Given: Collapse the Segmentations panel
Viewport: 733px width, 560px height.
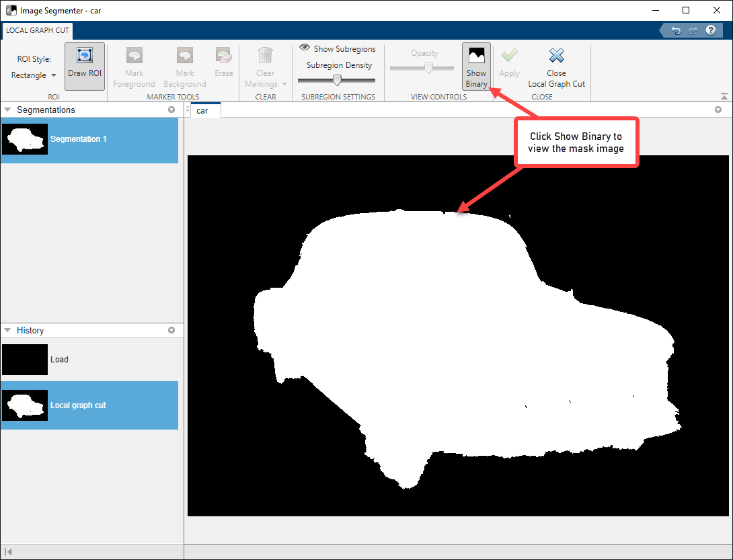Looking at the screenshot, I should coord(8,110).
